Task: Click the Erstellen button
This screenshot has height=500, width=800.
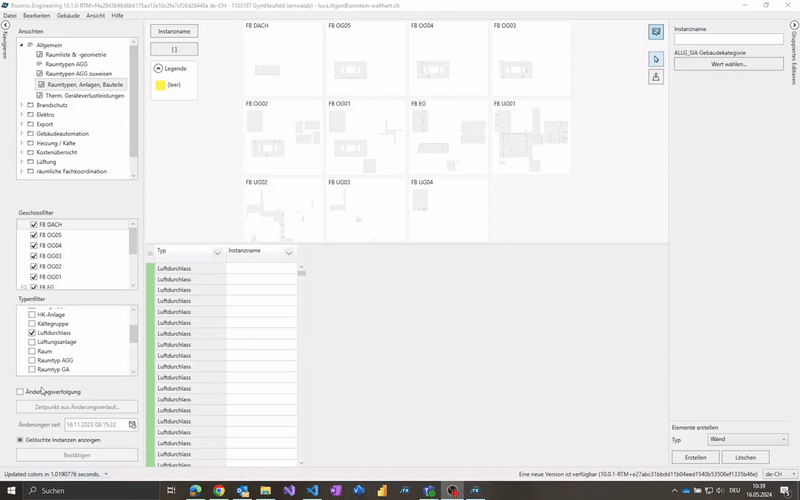Action: [x=695, y=457]
